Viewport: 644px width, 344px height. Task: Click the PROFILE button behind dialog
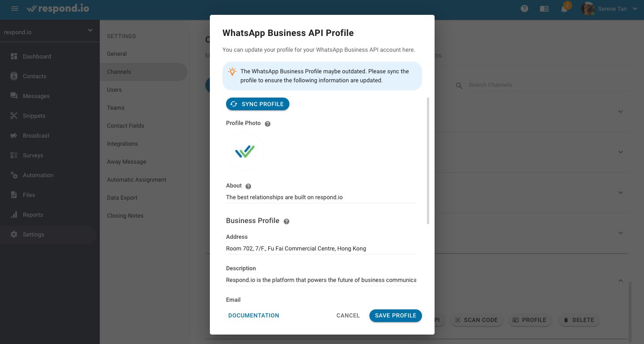point(529,320)
